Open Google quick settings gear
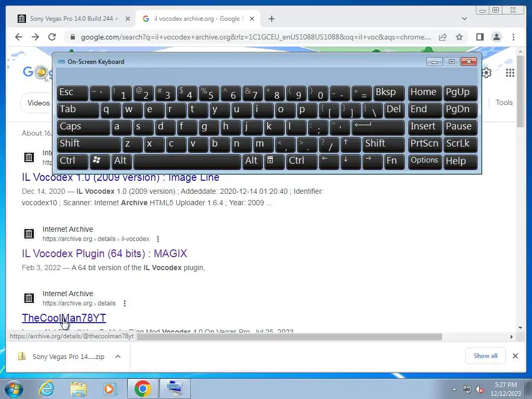532x399 pixels. [486, 73]
